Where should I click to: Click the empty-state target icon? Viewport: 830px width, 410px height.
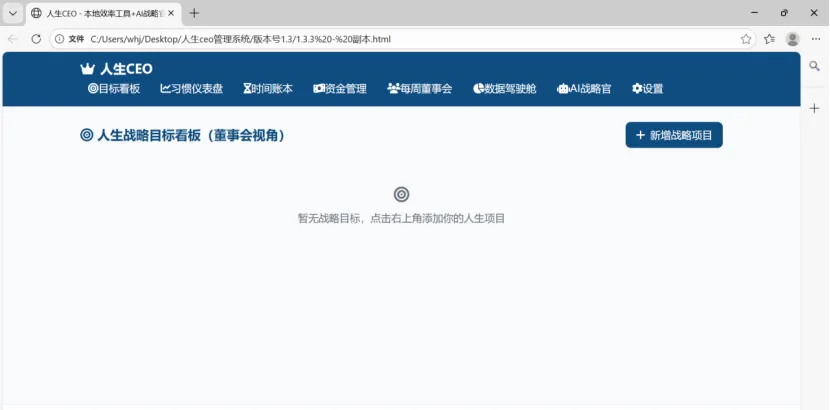coord(401,195)
